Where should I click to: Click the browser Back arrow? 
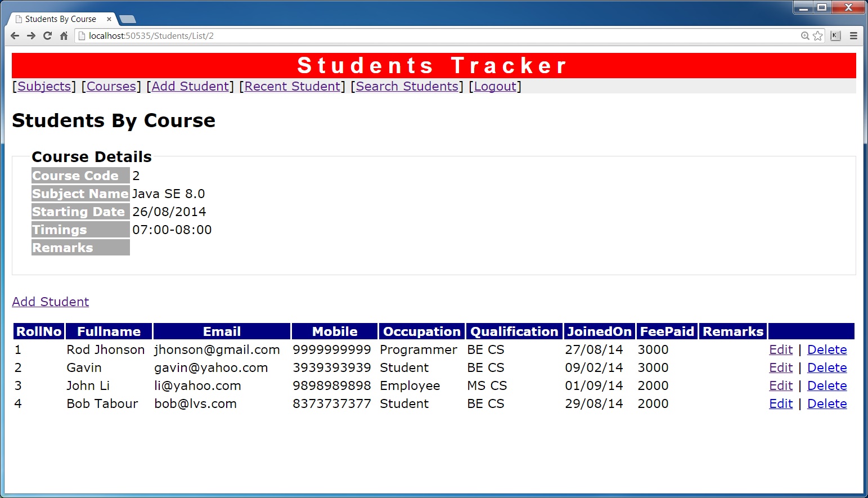tap(15, 36)
